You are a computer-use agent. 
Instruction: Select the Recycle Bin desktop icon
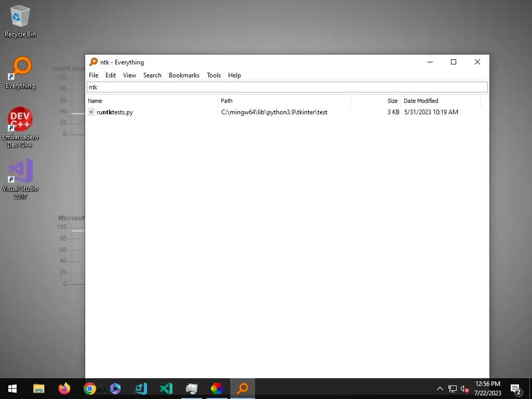(20, 21)
